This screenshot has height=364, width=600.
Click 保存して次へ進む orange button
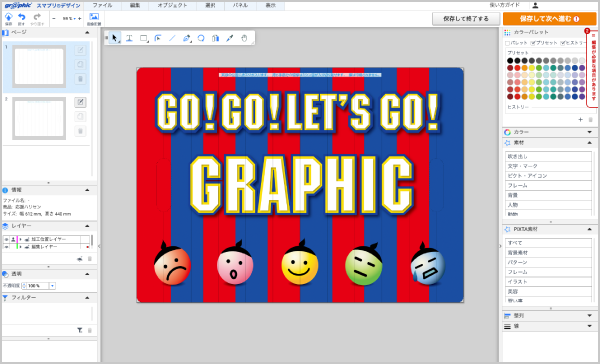pos(549,19)
